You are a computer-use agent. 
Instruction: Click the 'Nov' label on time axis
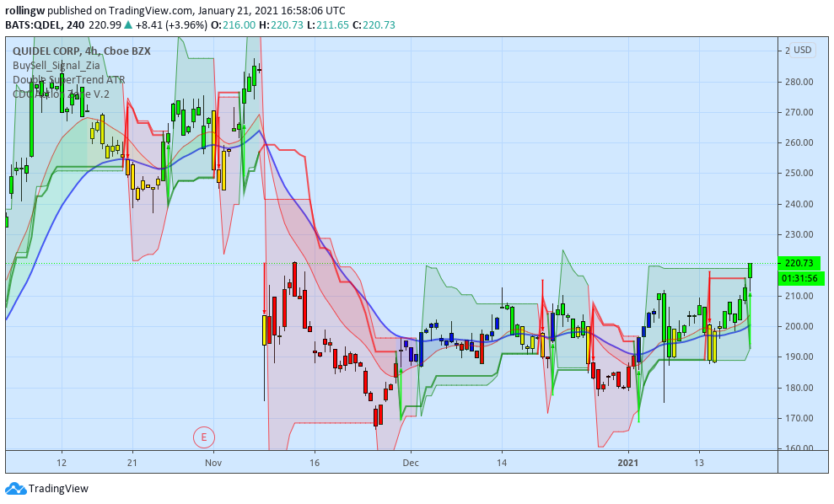coord(213,463)
